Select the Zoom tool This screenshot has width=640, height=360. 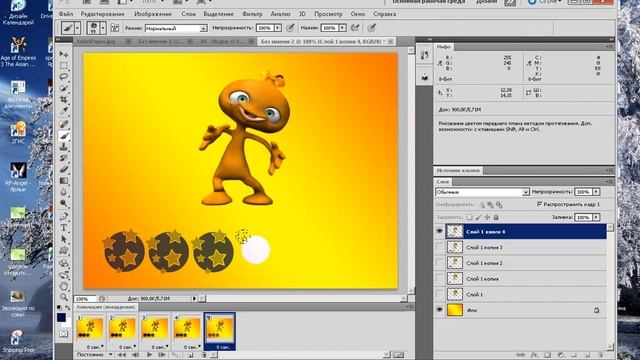(x=64, y=297)
